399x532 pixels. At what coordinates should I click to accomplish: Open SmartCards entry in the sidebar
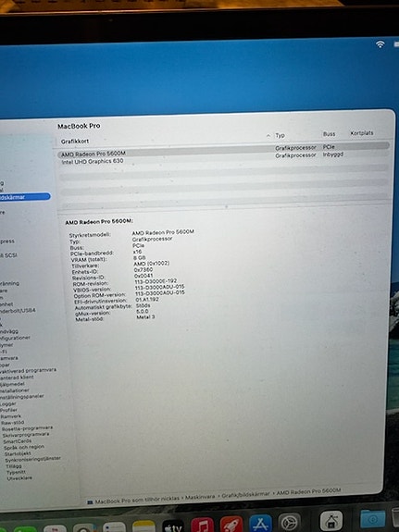18,441
